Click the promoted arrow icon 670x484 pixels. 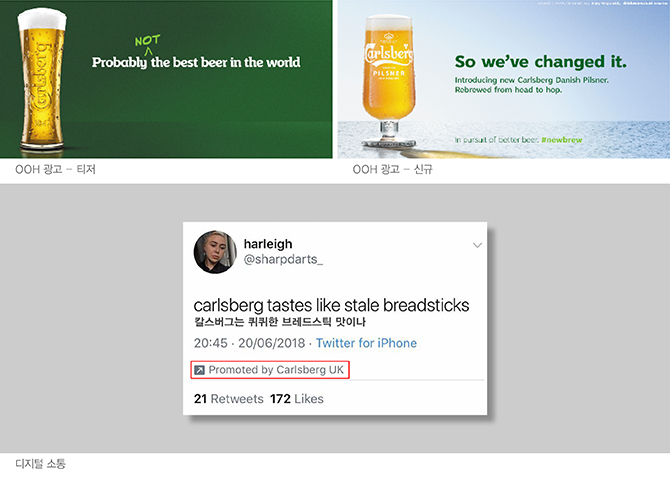pyautogui.click(x=199, y=370)
